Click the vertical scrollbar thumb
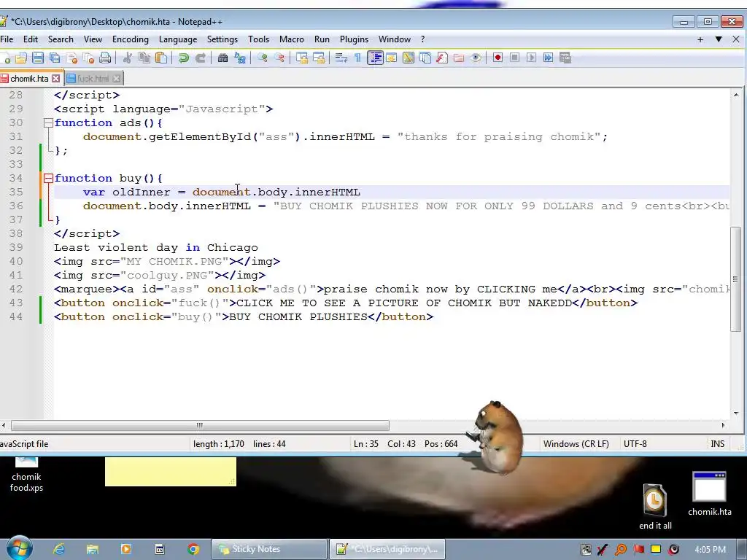747x560 pixels. pos(736,279)
